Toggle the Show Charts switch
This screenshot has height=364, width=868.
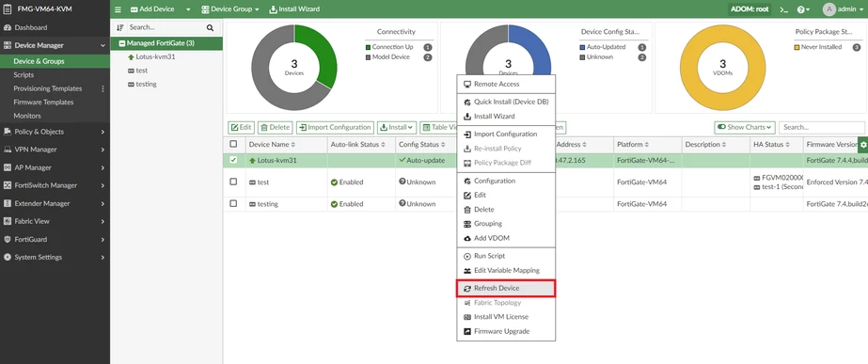click(x=745, y=127)
